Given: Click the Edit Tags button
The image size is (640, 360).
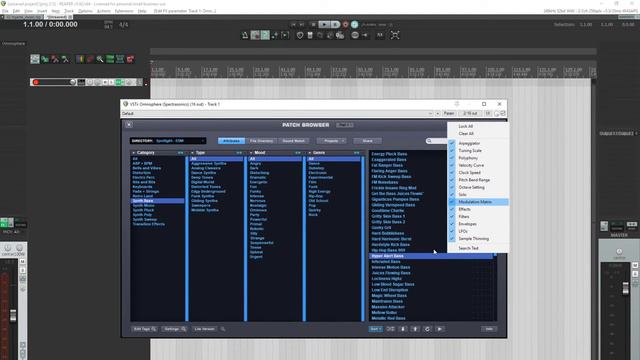Looking at the screenshot, I should [x=144, y=329].
